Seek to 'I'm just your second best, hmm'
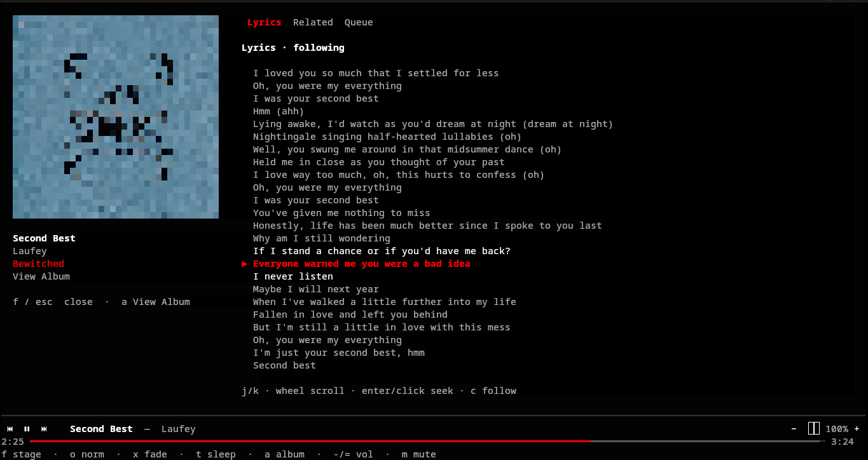Screen dimensions: 868x460 pyautogui.click(x=339, y=353)
